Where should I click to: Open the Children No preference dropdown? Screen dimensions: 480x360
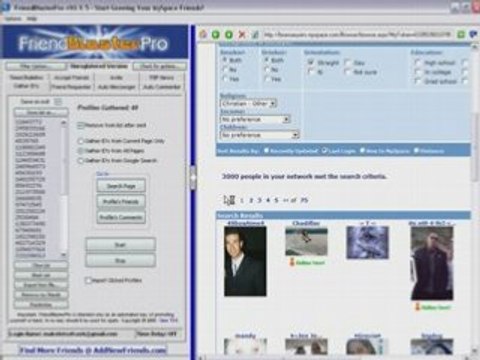point(260,135)
